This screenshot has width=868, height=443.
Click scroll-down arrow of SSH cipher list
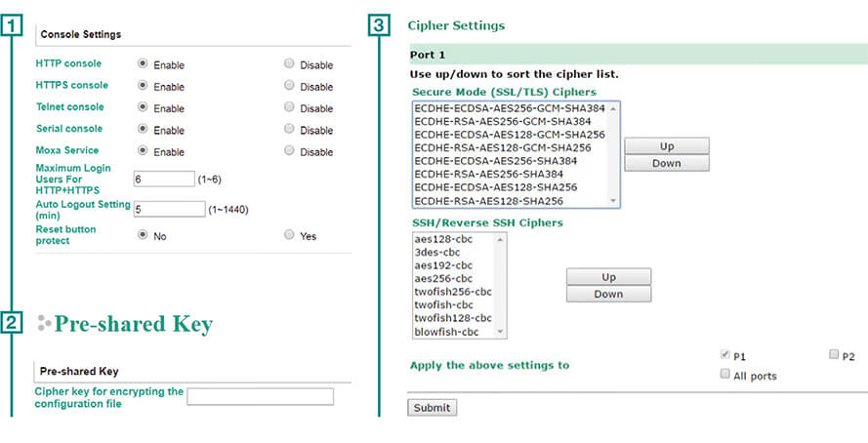(502, 333)
